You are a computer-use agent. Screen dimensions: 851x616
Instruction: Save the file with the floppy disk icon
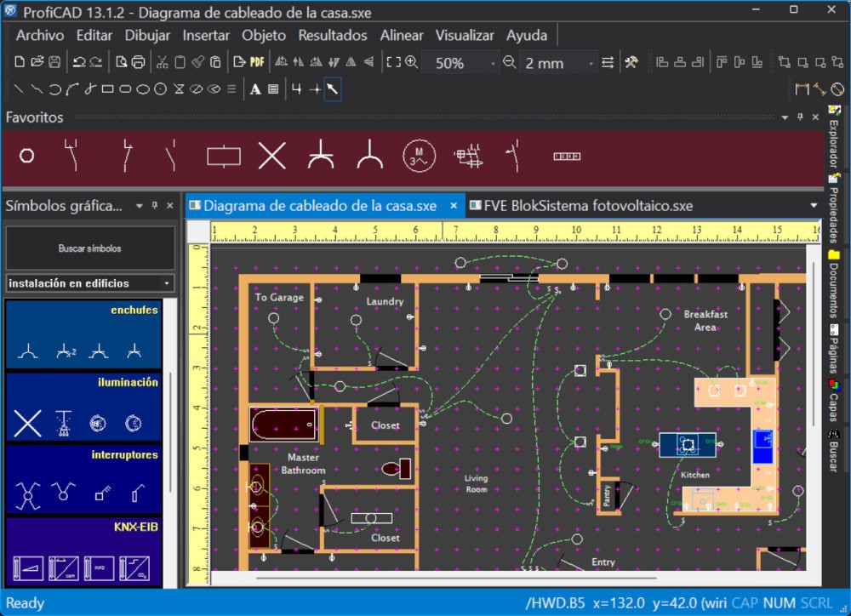(x=54, y=62)
